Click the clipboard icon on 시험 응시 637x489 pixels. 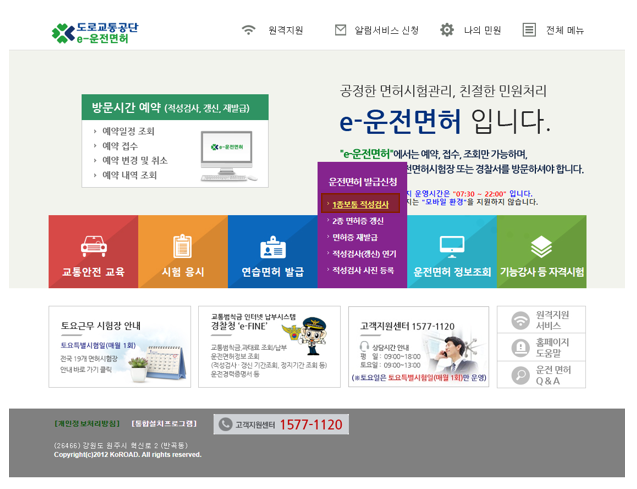(x=182, y=246)
